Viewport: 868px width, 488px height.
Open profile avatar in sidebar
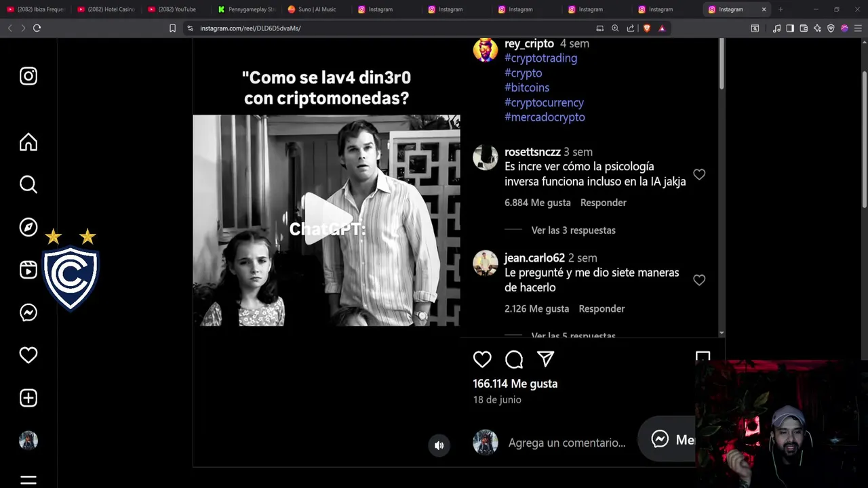click(x=28, y=441)
